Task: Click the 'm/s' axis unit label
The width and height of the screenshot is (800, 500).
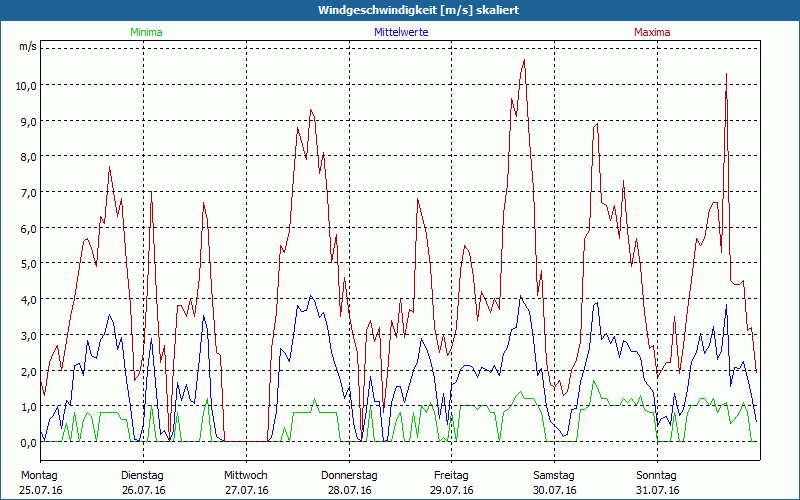Action: click(x=28, y=46)
